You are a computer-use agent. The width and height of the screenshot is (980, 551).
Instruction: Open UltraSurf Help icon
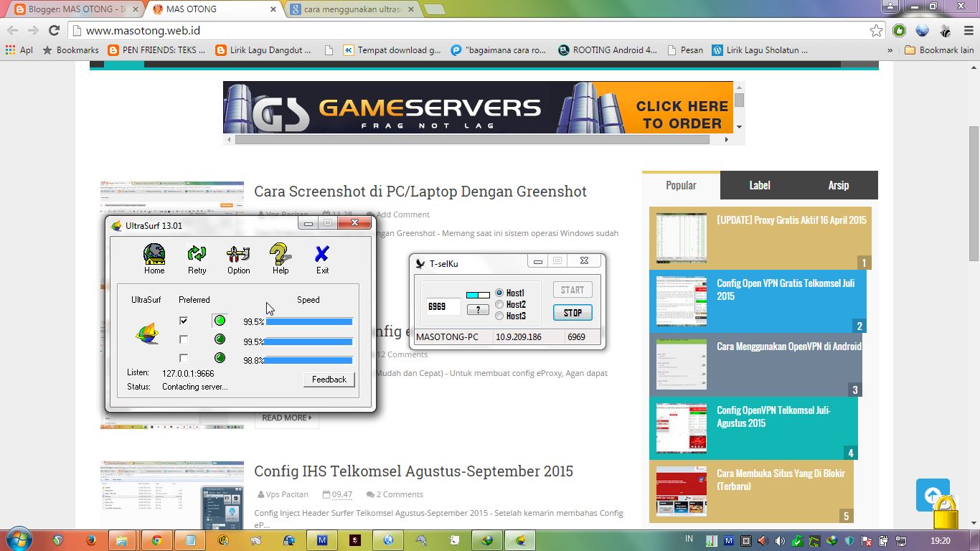(x=281, y=254)
